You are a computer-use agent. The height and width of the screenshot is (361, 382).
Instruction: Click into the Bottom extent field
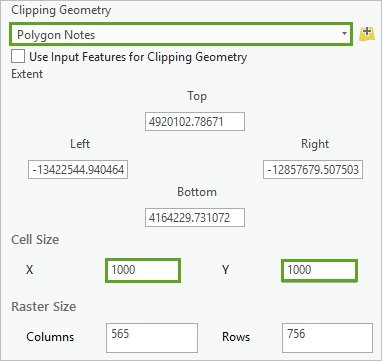coord(195,218)
